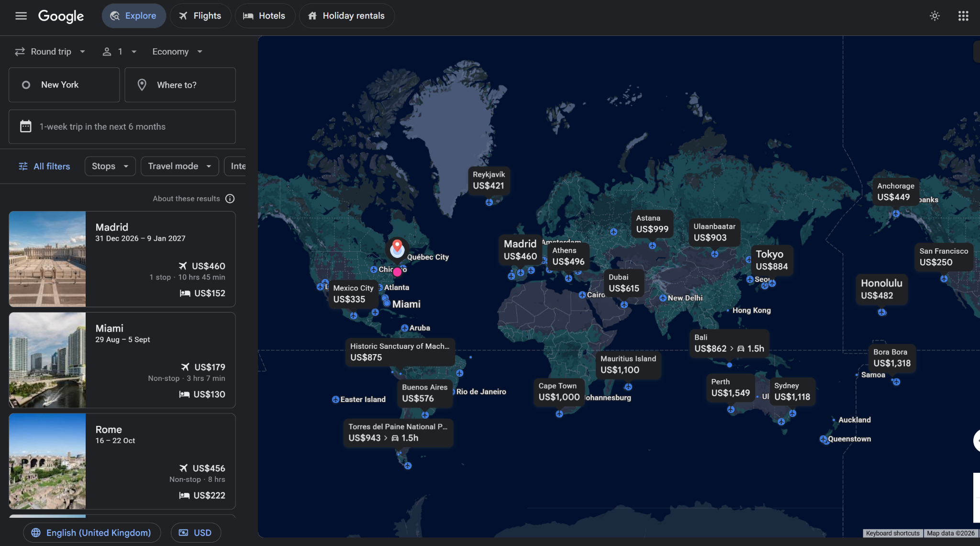Click the Aruba airport icon
The image size is (980, 546).
point(404,328)
